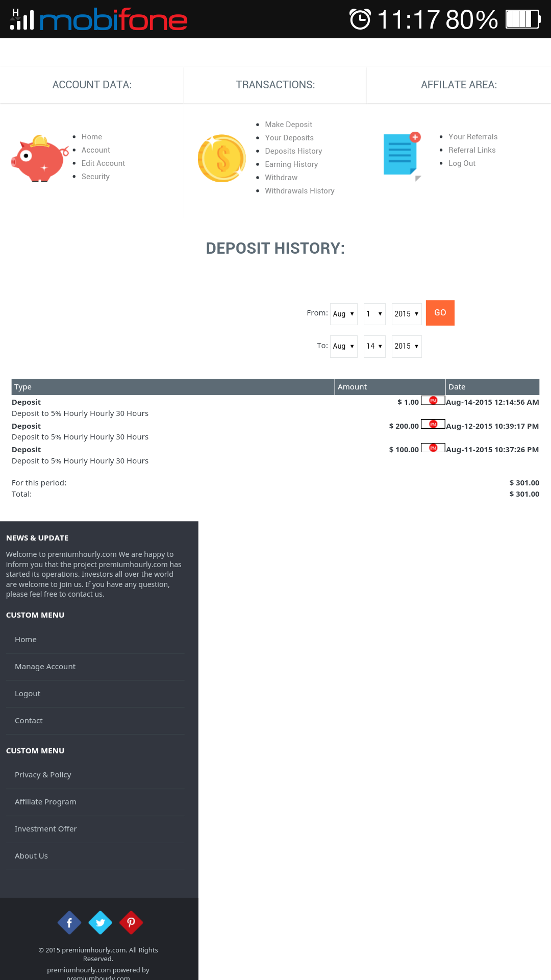This screenshot has width=551, height=980.
Task: Click the piggy bank account icon
Action: tap(40, 158)
